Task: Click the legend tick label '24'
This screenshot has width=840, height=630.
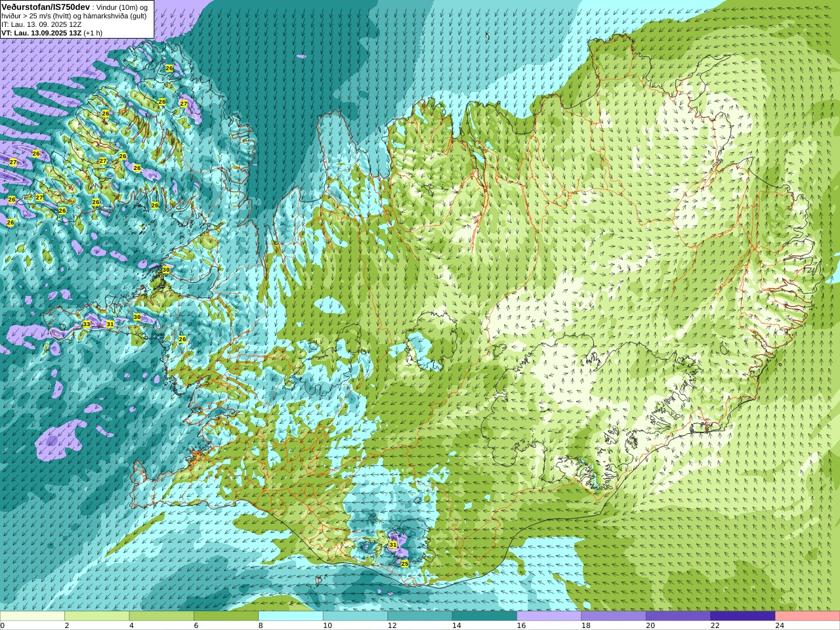Action: pos(780,625)
